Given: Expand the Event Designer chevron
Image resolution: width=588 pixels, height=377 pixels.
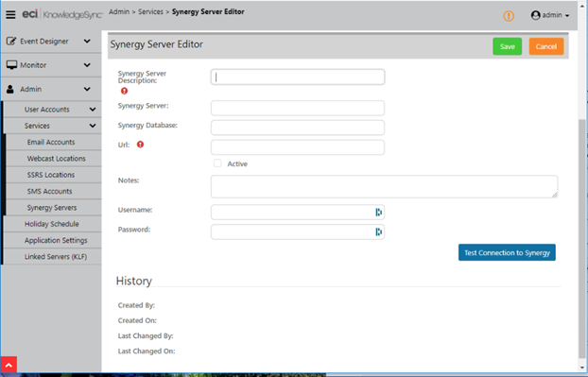Looking at the screenshot, I should (x=87, y=41).
